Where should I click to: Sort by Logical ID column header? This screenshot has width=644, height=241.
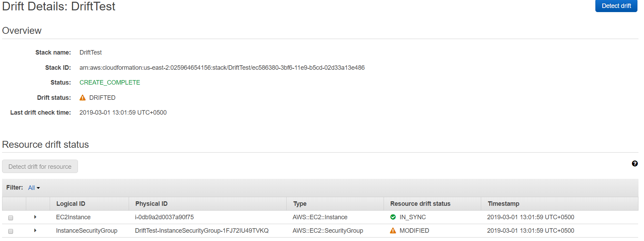(71, 204)
